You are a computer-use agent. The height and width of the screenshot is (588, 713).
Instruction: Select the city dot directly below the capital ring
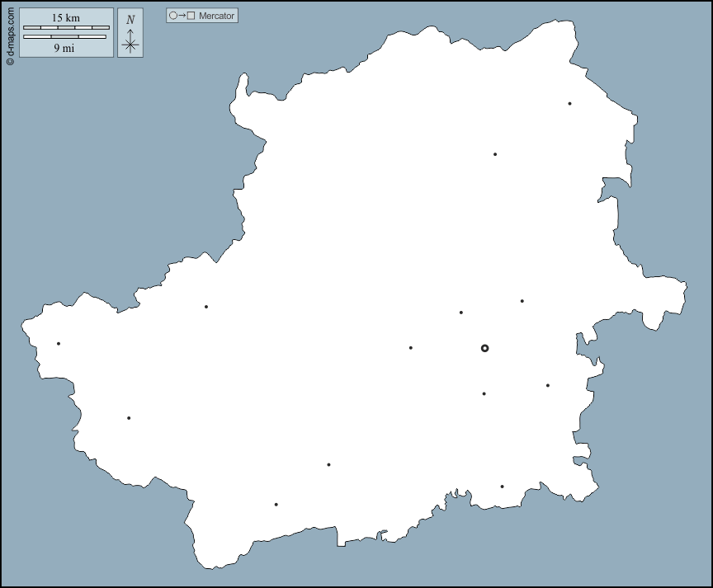pyautogui.click(x=484, y=394)
